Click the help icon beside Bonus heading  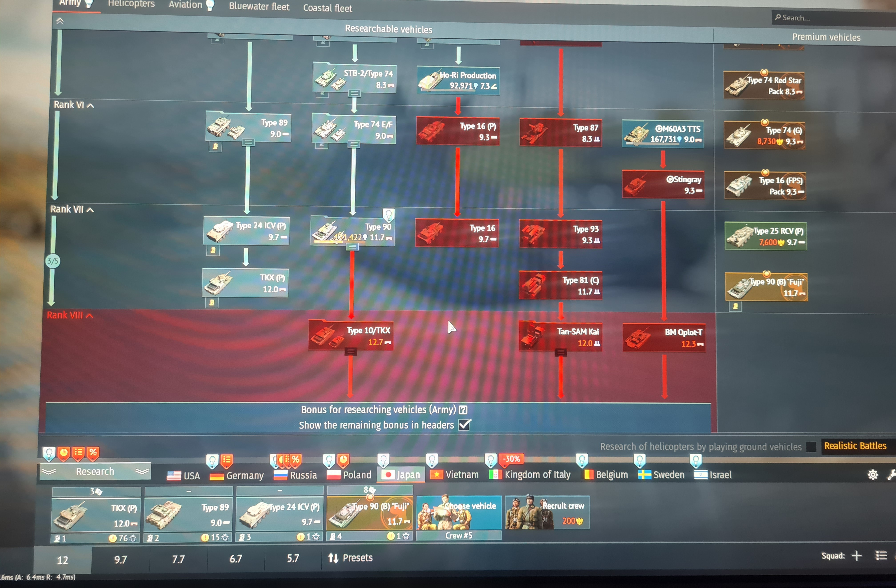click(463, 410)
